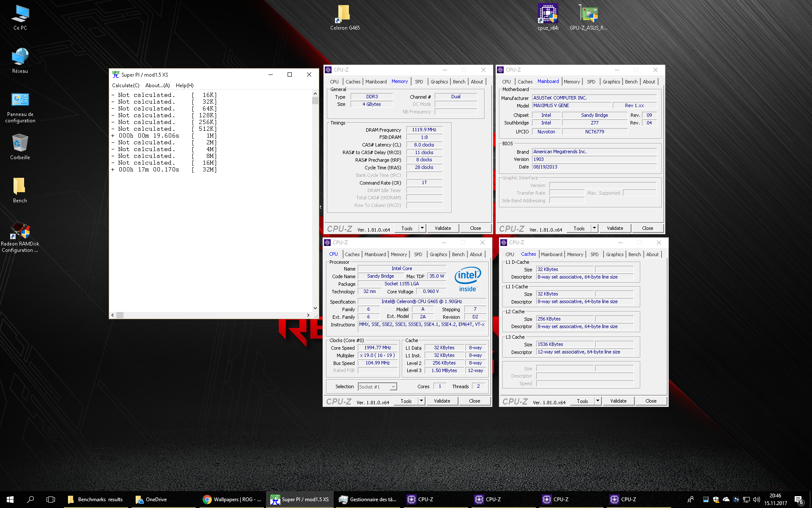Open Calculate(C) menu in Super PI
The height and width of the screenshot is (508, 812).
pyautogui.click(x=126, y=86)
